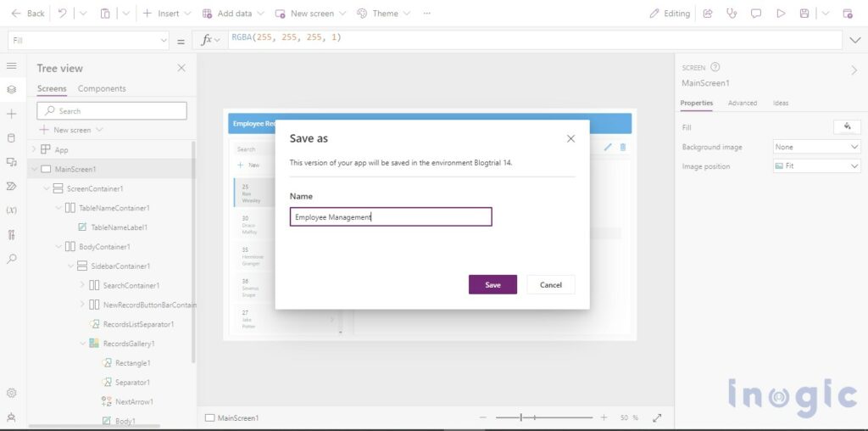Screen dimensions: 868x431
Task: Click the purple Save button
Action: tap(492, 285)
